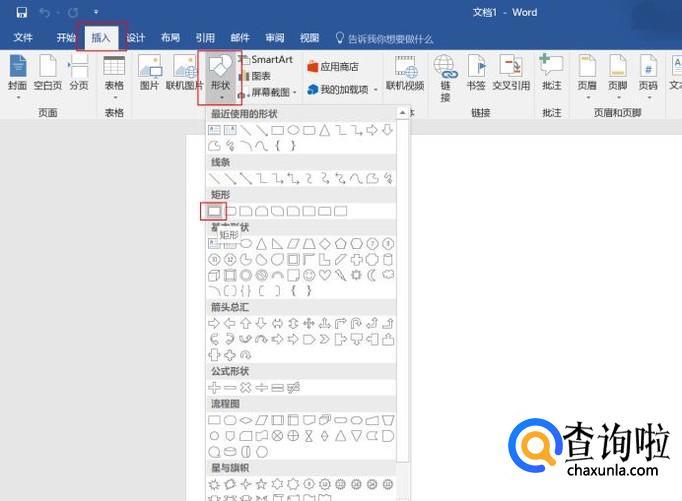Image resolution: width=682 pixels, height=501 pixels.
Task: Click the 联机视频 online video button
Action: coord(405,72)
